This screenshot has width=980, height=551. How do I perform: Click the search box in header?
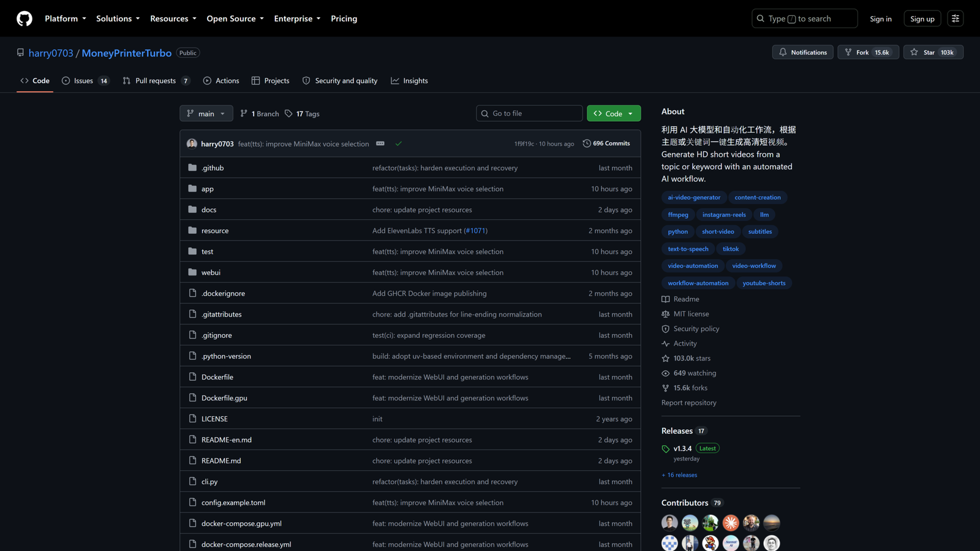(805, 18)
